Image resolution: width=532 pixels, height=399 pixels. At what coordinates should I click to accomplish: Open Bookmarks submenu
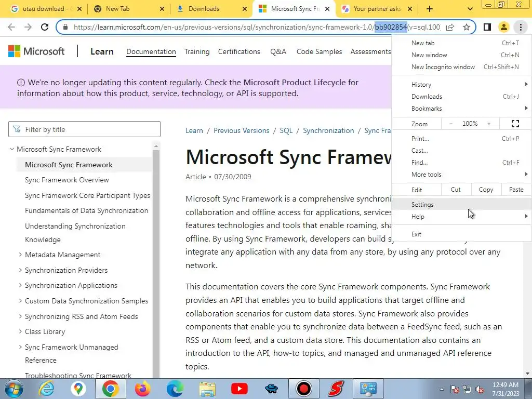(x=462, y=109)
